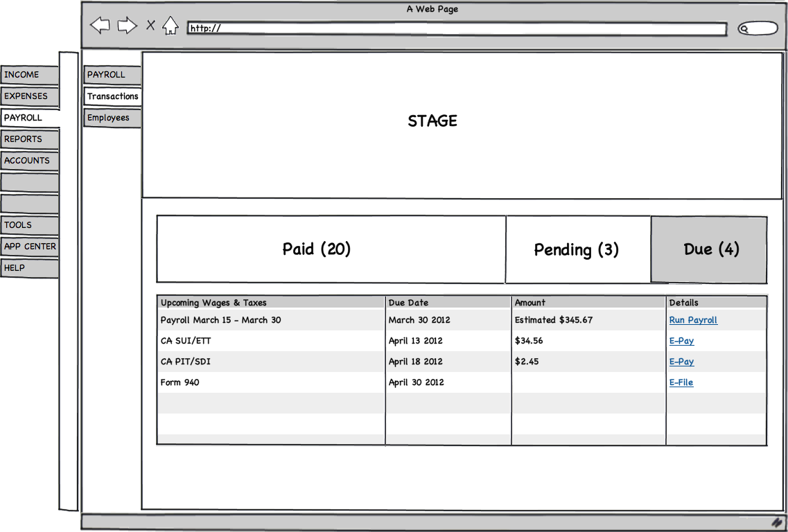Click the browser back arrow
This screenshot has height=532, width=788.
(100, 25)
